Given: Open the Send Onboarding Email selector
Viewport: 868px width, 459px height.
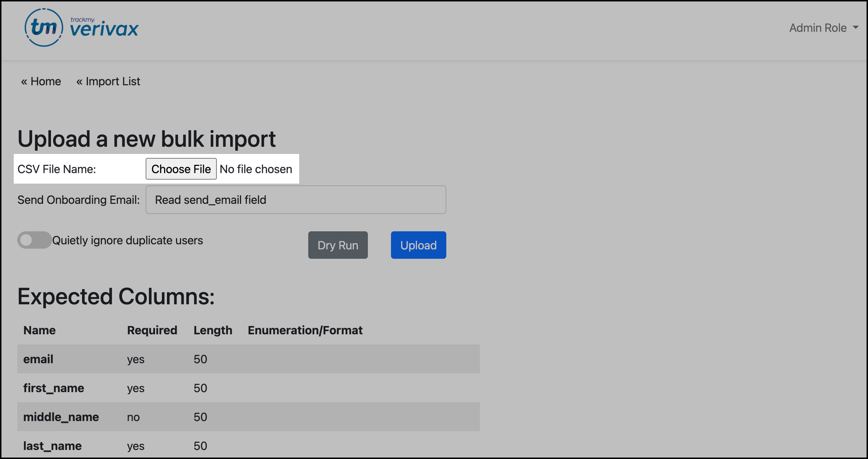Looking at the screenshot, I should (x=296, y=200).
